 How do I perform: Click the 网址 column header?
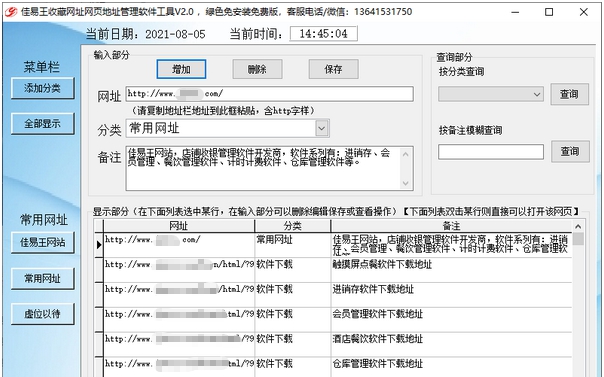179,226
